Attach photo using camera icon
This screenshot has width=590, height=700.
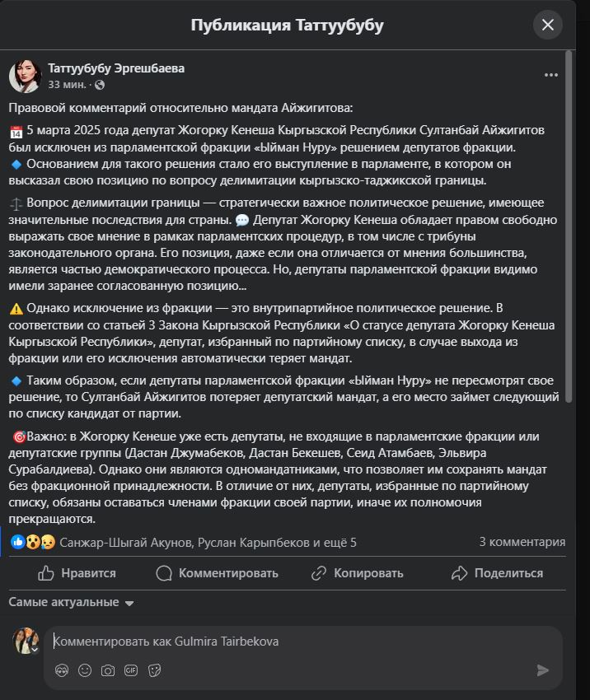point(107,670)
